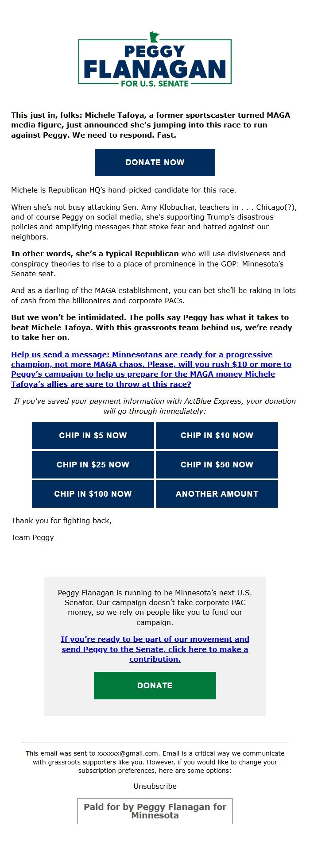Select CHIP IN $100 NOW
Image resolution: width=310 pixels, height=868 pixels.
click(x=93, y=494)
